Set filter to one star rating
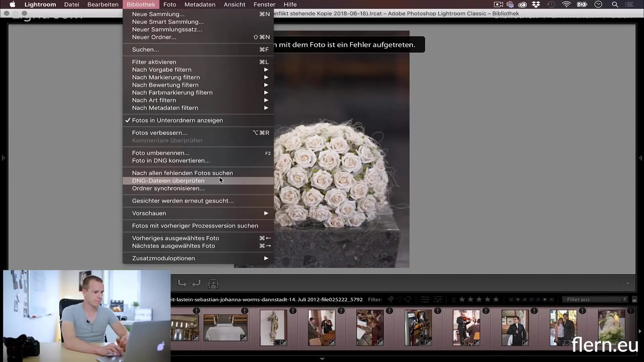This screenshot has width=644, height=362. coord(462,299)
